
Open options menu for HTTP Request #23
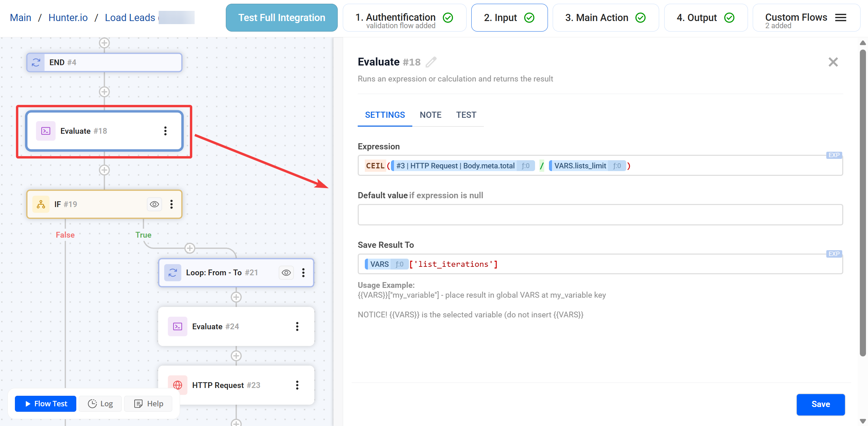pos(297,385)
